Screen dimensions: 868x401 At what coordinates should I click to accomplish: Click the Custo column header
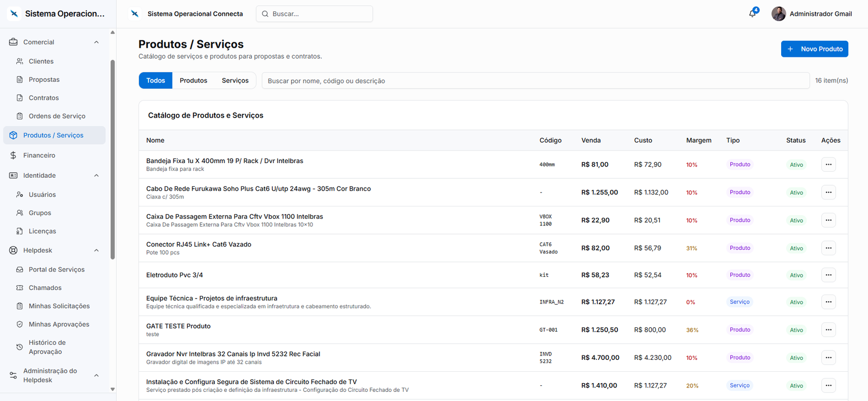coord(643,140)
